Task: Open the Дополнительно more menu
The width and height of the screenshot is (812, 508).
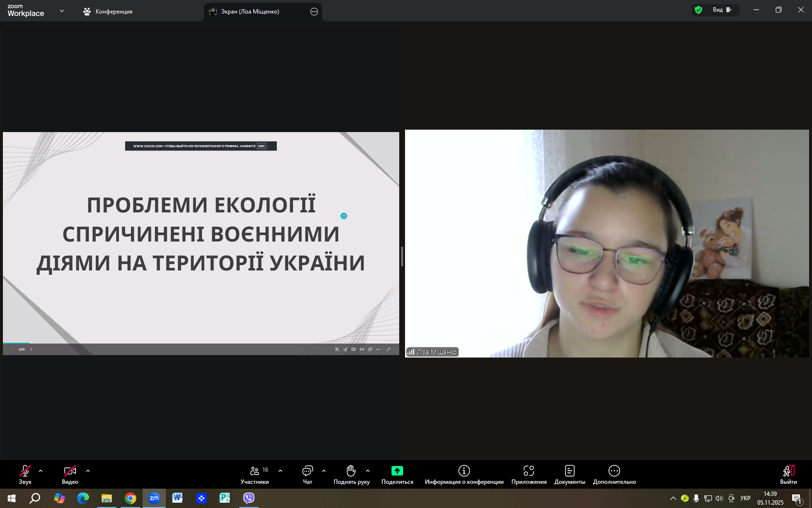Action: (614, 475)
